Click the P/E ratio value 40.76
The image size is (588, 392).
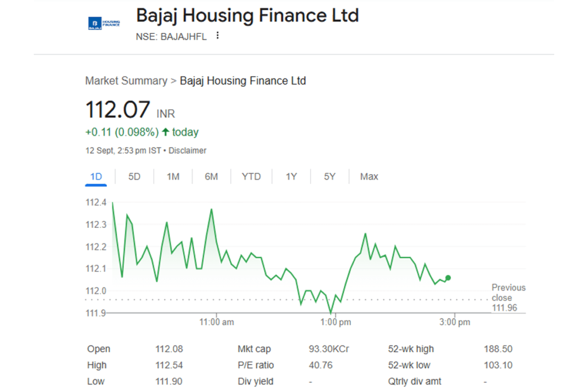[320, 365]
